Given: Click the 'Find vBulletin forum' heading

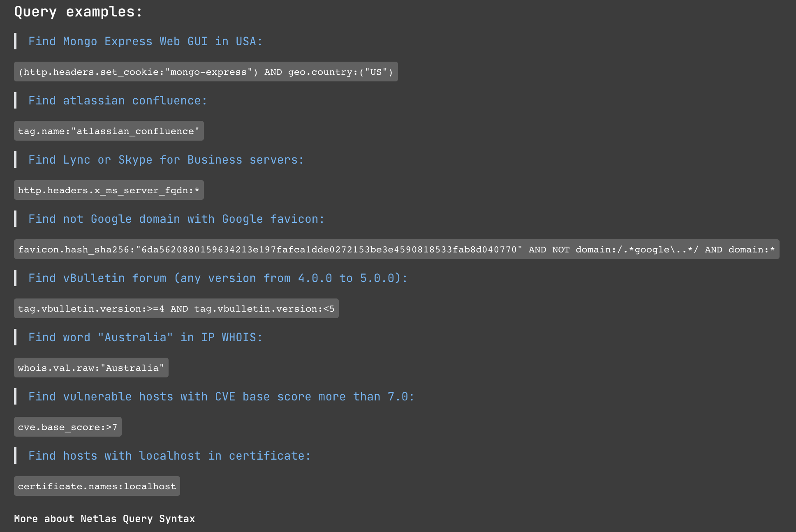Looking at the screenshot, I should point(218,278).
